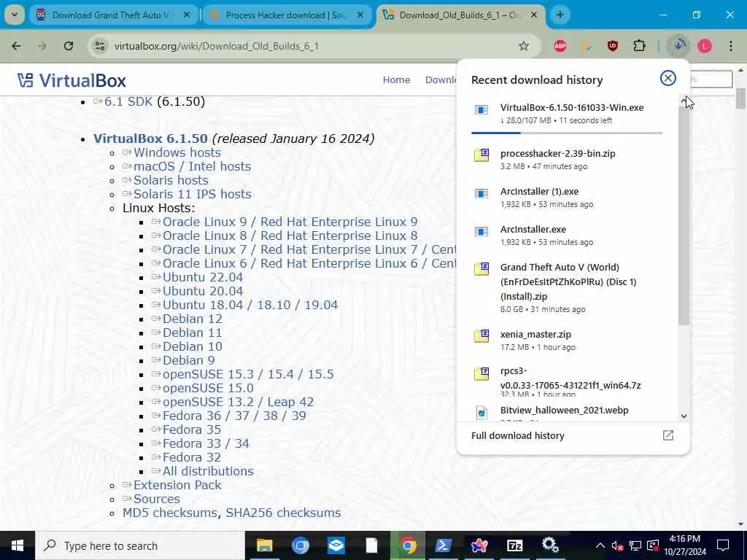Open the Ubuntu 18.04 / 18.10 / 19.04 link
The height and width of the screenshot is (560, 747).
tap(250, 305)
